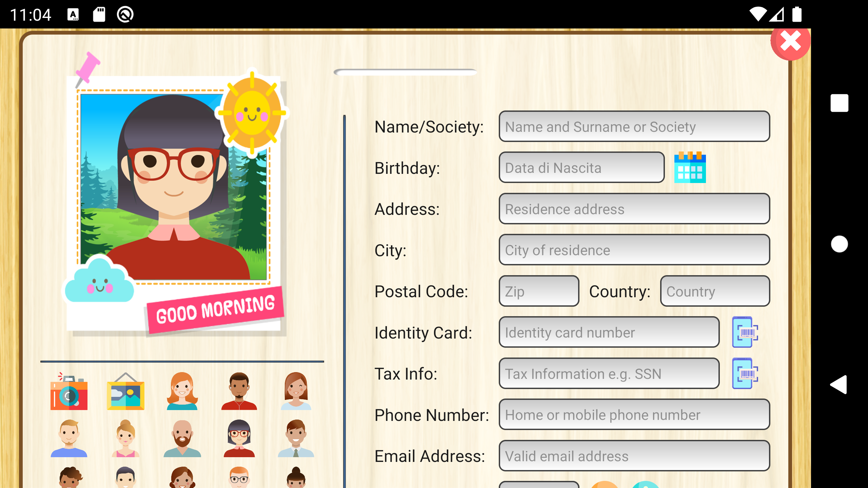Focus the Data di Nascita birthday field

(x=581, y=167)
